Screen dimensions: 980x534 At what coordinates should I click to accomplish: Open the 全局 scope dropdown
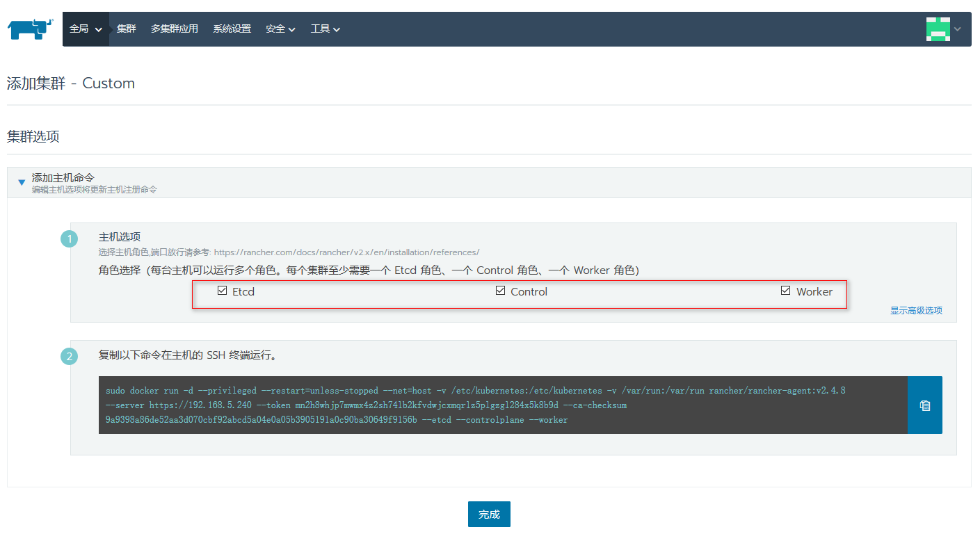tap(86, 29)
